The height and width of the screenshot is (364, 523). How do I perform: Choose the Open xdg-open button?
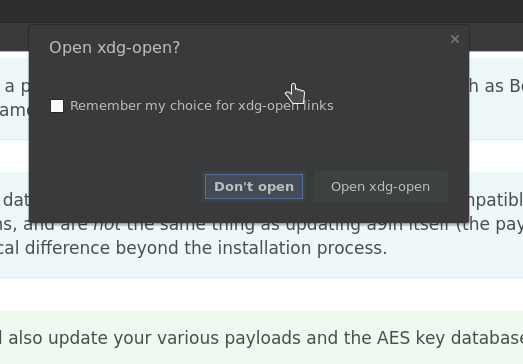click(381, 187)
